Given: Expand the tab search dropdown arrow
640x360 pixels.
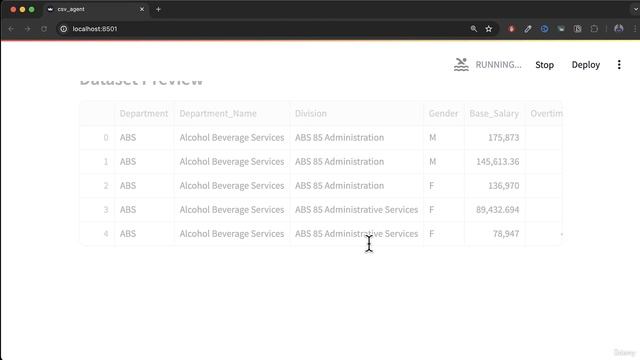Looking at the screenshot, I should coord(636,9).
